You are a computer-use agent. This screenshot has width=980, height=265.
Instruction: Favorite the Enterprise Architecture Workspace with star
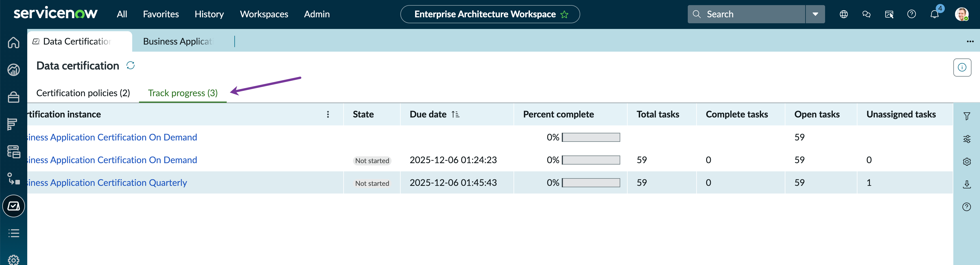(564, 14)
